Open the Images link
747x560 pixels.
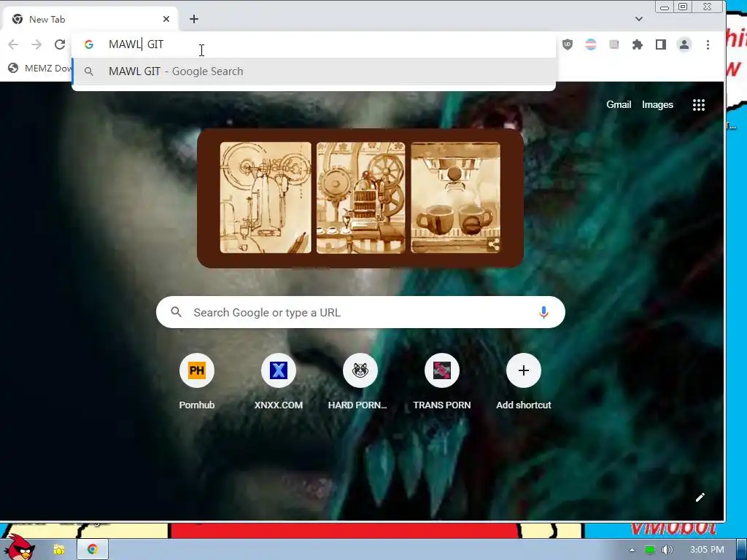(x=657, y=105)
